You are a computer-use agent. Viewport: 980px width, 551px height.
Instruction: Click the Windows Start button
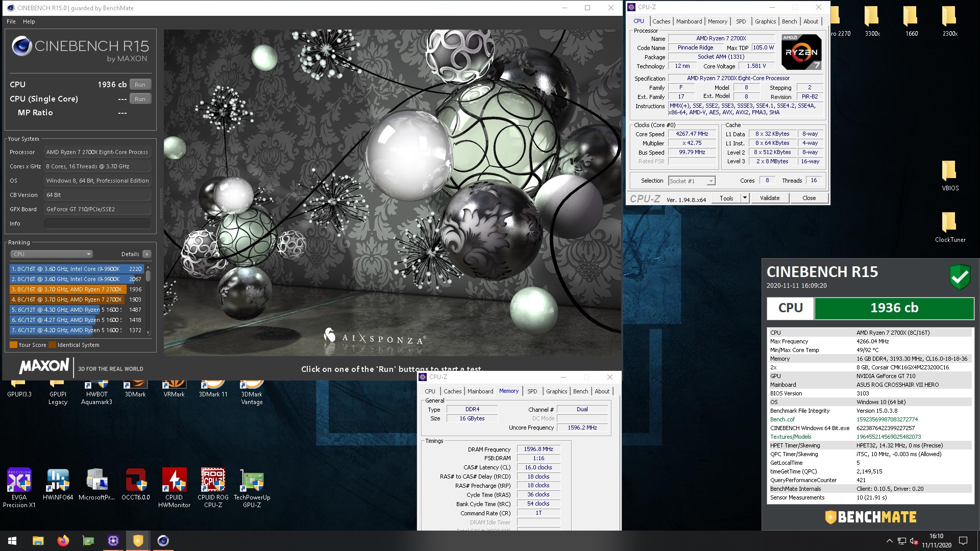[12, 541]
